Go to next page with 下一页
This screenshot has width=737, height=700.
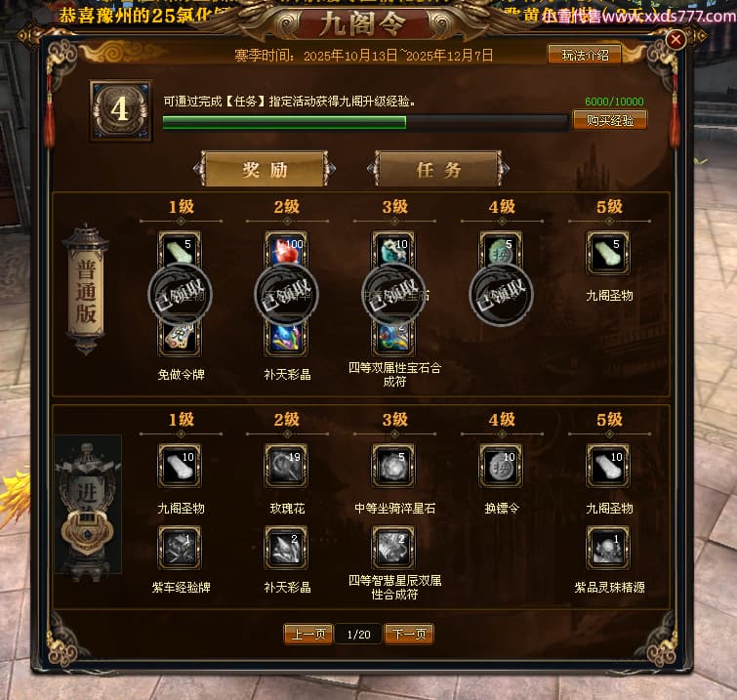(x=409, y=635)
